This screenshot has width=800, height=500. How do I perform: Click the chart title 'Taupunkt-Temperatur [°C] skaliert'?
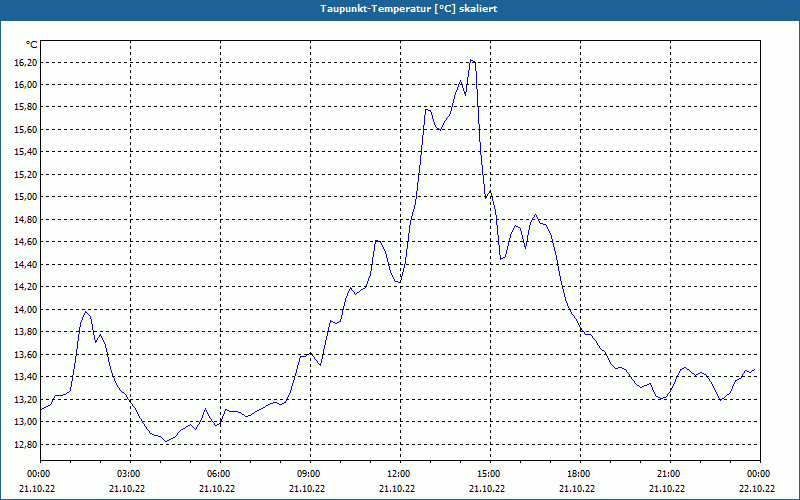pos(409,9)
